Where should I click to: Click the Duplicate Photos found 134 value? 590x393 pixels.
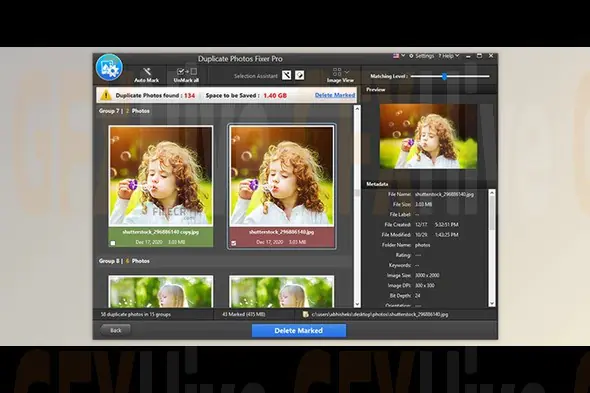tap(190, 96)
